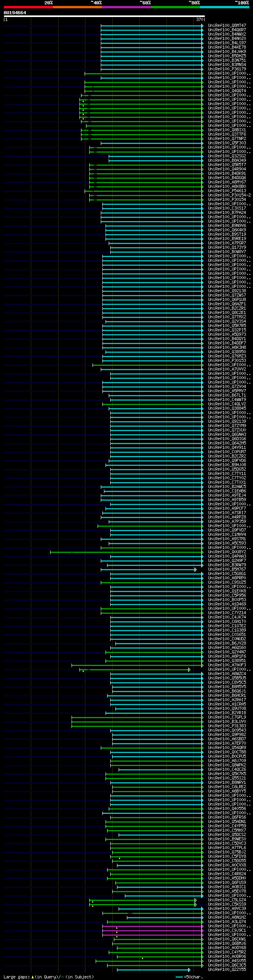Select hit UniRef100_Q7ZYM9
The image size is (253, 980).
(227, 426)
